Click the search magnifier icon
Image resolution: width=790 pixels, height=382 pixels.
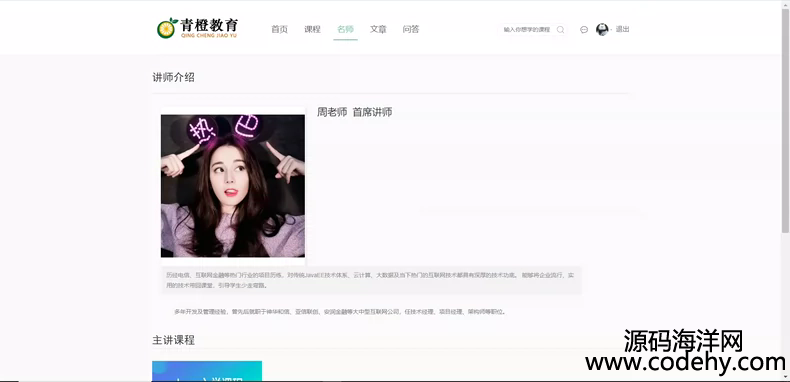[x=560, y=30]
